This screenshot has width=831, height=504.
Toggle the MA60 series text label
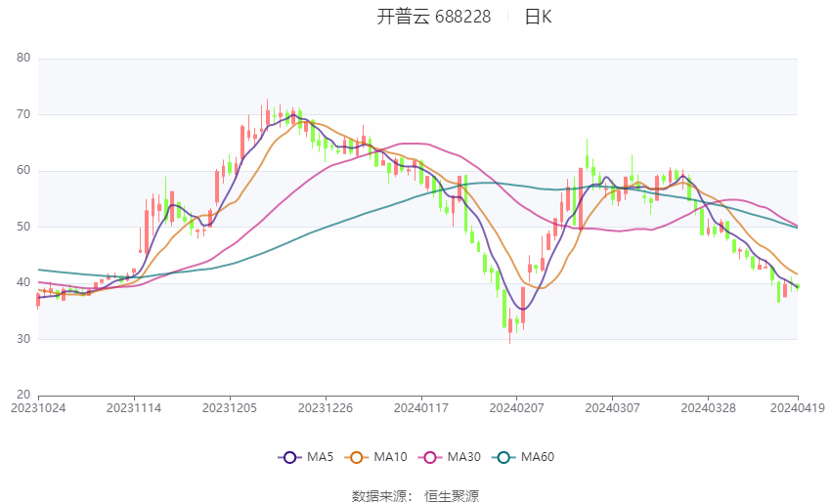click(537, 457)
